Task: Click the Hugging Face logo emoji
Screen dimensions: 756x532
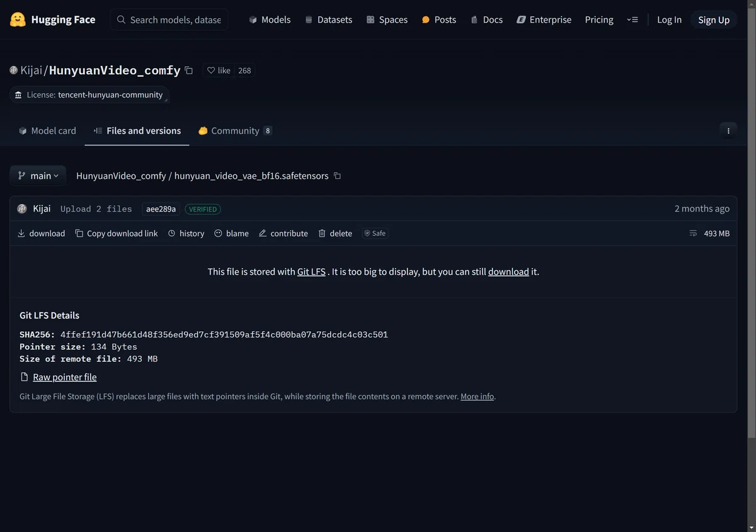Action: [x=18, y=20]
